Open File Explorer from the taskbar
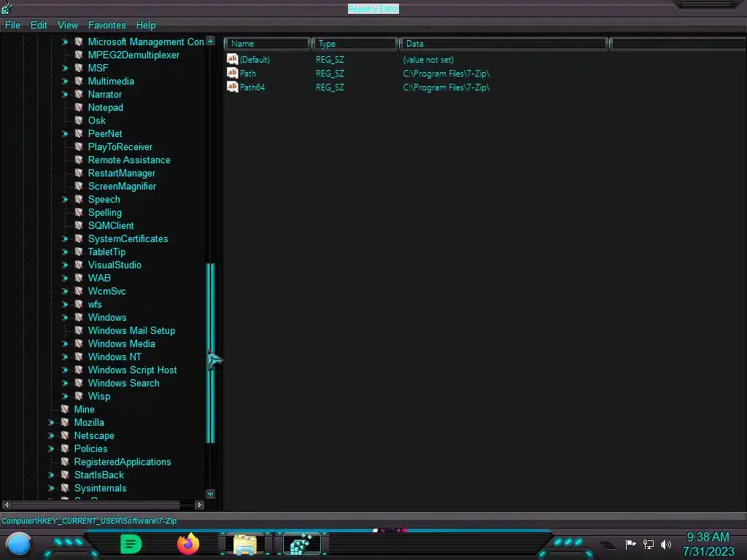This screenshot has height=560, width=747. 245,544
